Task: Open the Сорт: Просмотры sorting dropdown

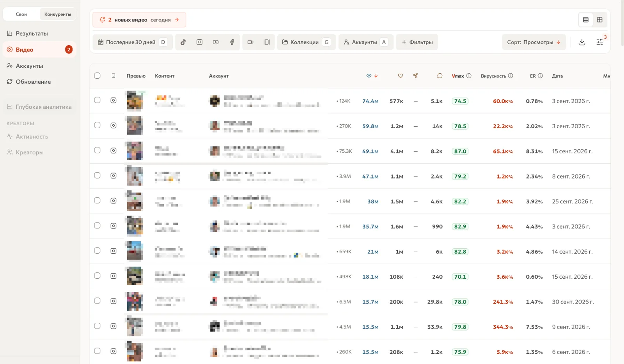Action: pos(534,42)
